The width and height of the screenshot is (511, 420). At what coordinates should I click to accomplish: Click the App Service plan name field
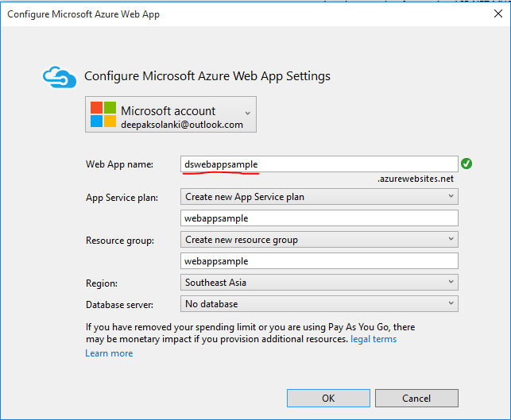pos(319,218)
